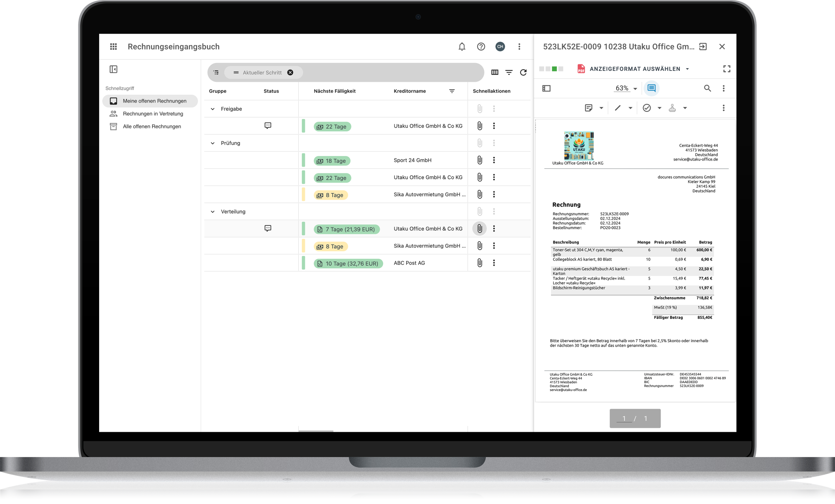Toggle the page thumbnail sidebar panel

coord(547,88)
